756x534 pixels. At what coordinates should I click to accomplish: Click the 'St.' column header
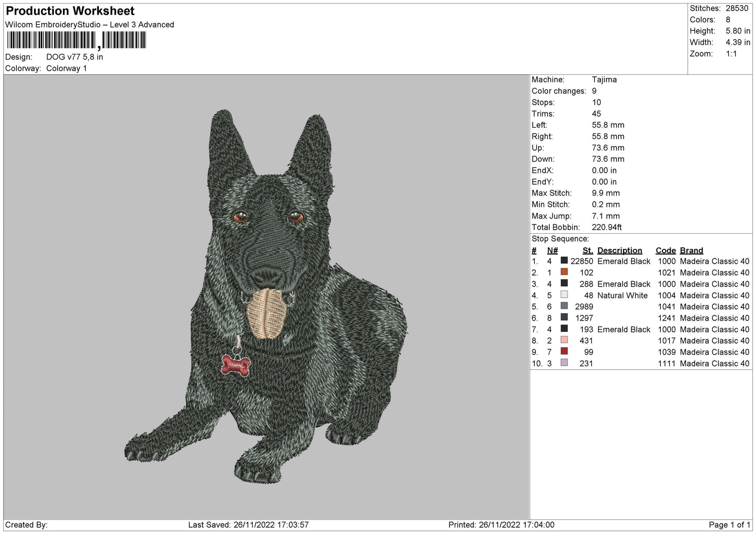click(x=588, y=251)
